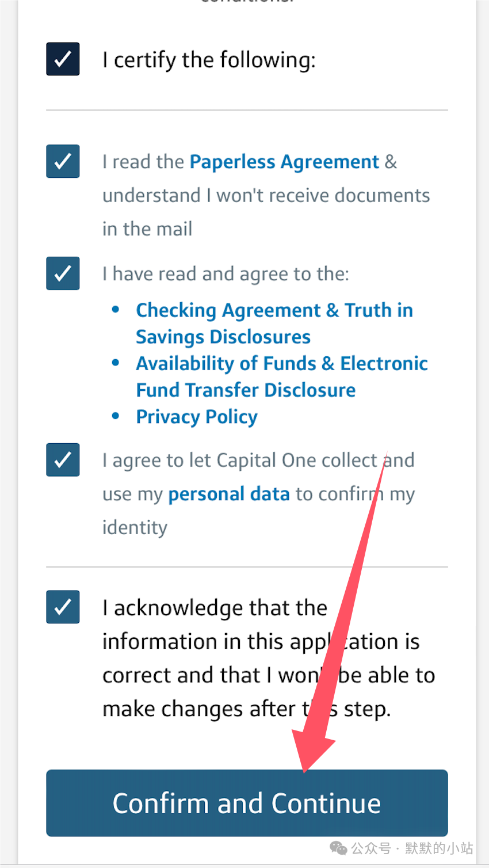Toggle the "I have read and agree" checkbox
489x868 pixels.
63,273
